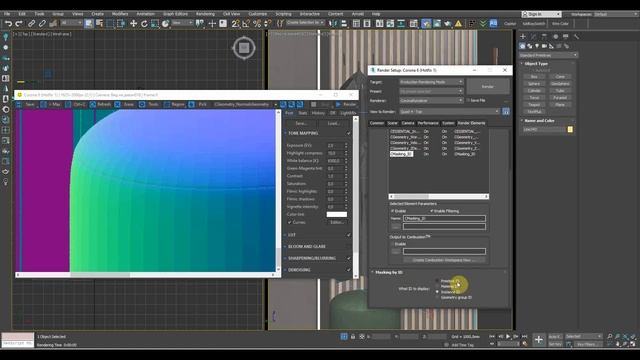The width and height of the screenshot is (640, 360).
Task: Open the Customize menu
Action: click(258, 14)
